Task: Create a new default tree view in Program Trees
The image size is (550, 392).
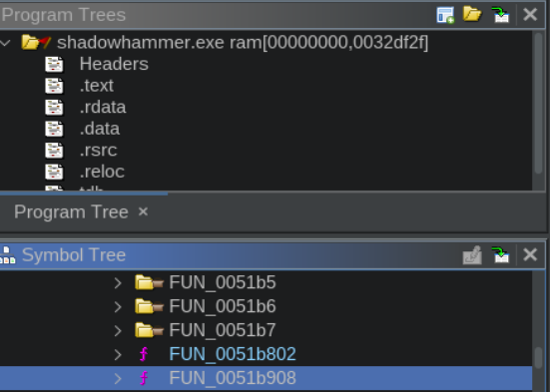Action: 445,15
